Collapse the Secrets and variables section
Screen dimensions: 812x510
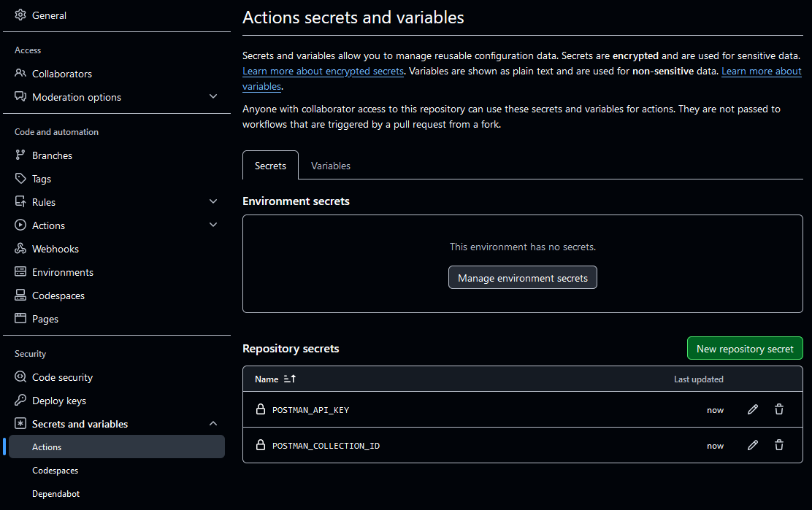[212, 422]
